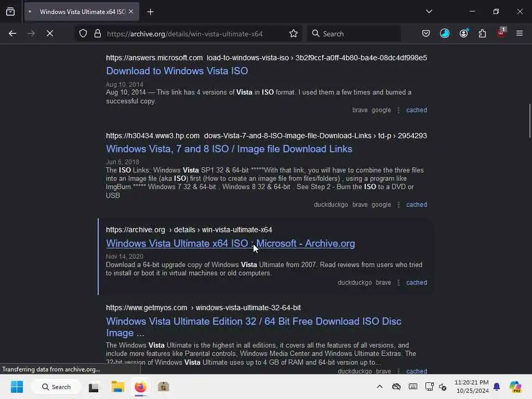This screenshot has height=399, width=532.
Task: Click the https://answers.microsoft.com URL text
Action: click(x=154, y=58)
